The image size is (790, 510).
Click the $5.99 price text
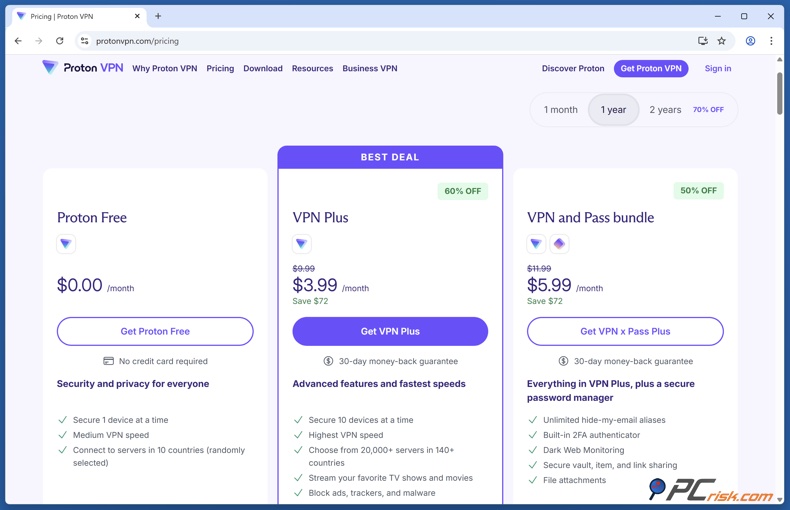tap(549, 285)
